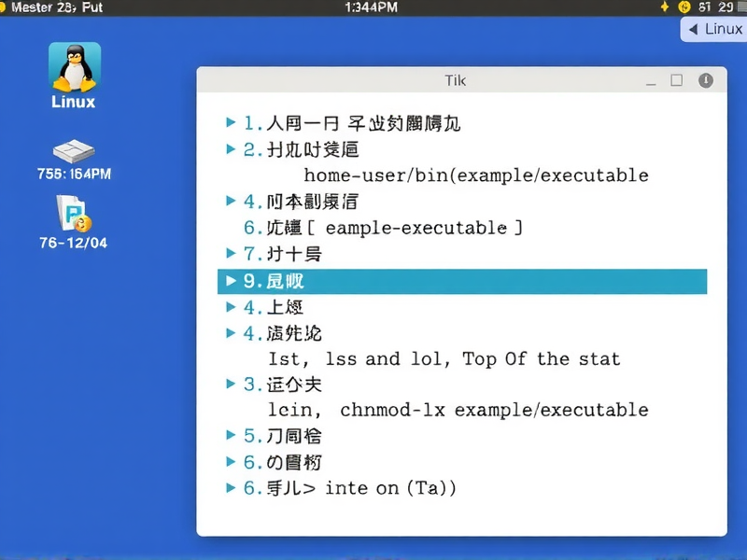
Task: Click the yellow clock icon in the tray
Action: [x=683, y=7]
